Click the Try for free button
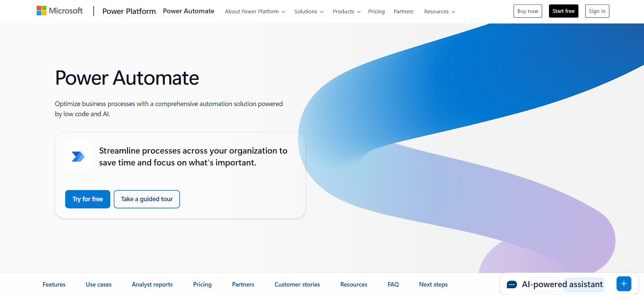This screenshot has width=644, height=295. pyautogui.click(x=88, y=199)
